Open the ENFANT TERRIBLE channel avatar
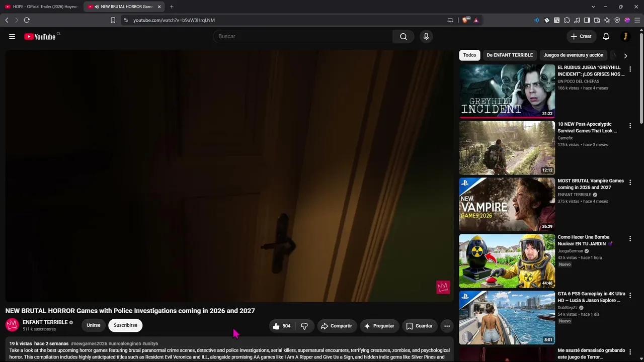644x362 pixels. point(12,325)
